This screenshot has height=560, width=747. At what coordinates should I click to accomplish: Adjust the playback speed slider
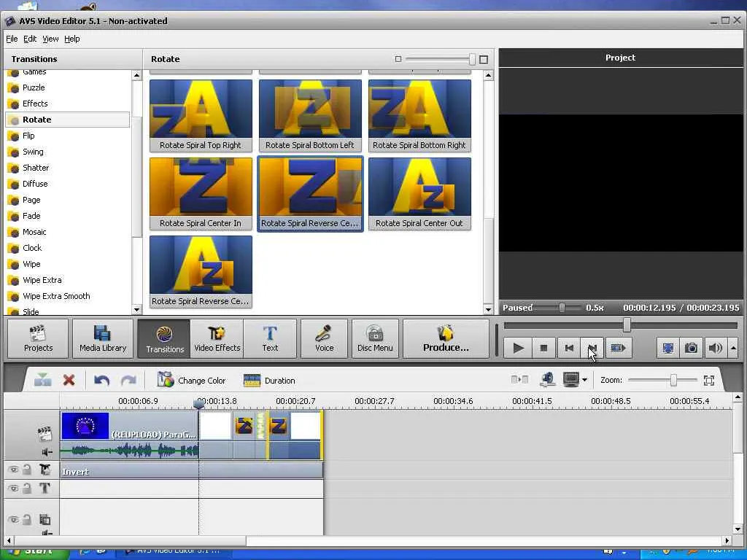click(x=562, y=308)
